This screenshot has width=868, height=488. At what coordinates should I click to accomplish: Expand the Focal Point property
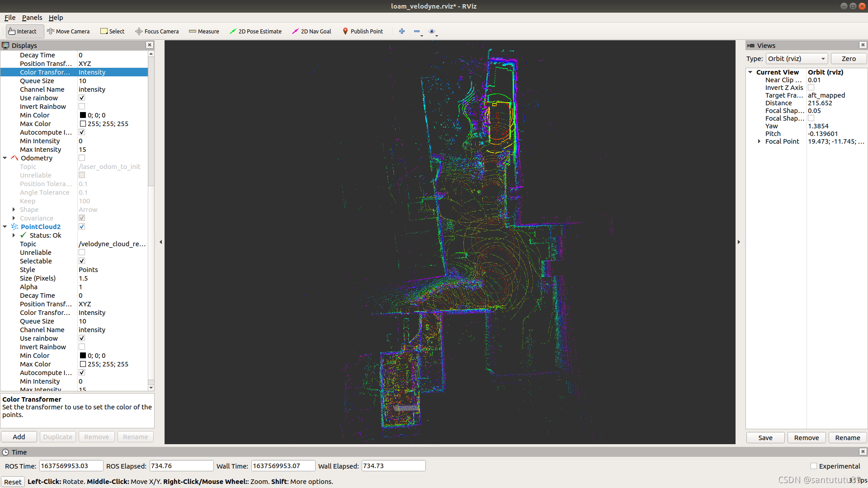tap(759, 141)
